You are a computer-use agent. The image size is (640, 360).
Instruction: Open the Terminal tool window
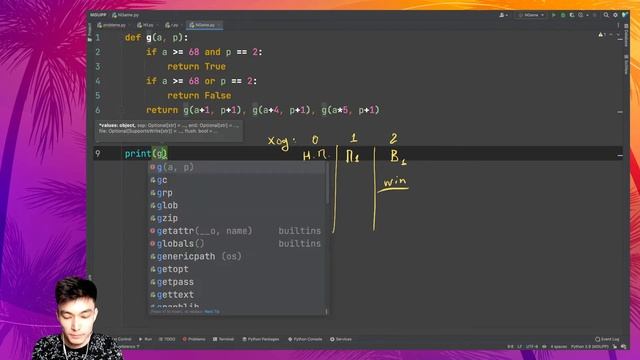[x=224, y=339]
